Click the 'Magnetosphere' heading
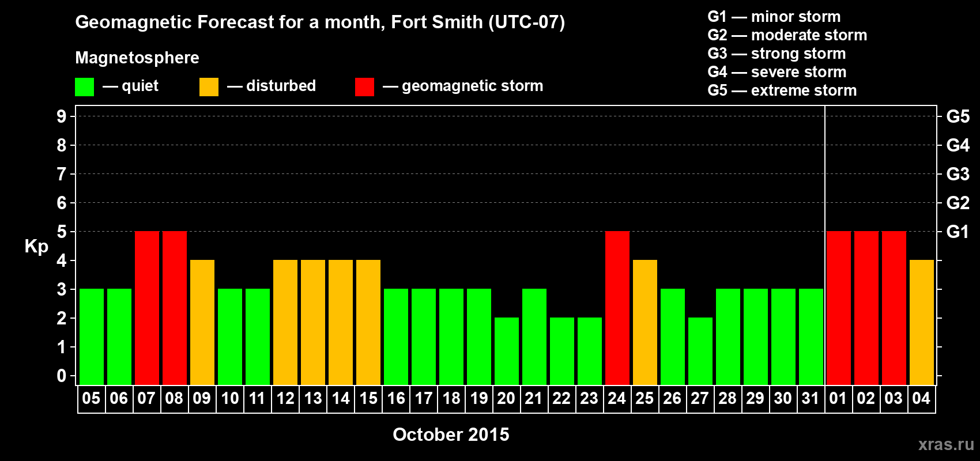The height and width of the screenshot is (461, 980). [x=137, y=58]
